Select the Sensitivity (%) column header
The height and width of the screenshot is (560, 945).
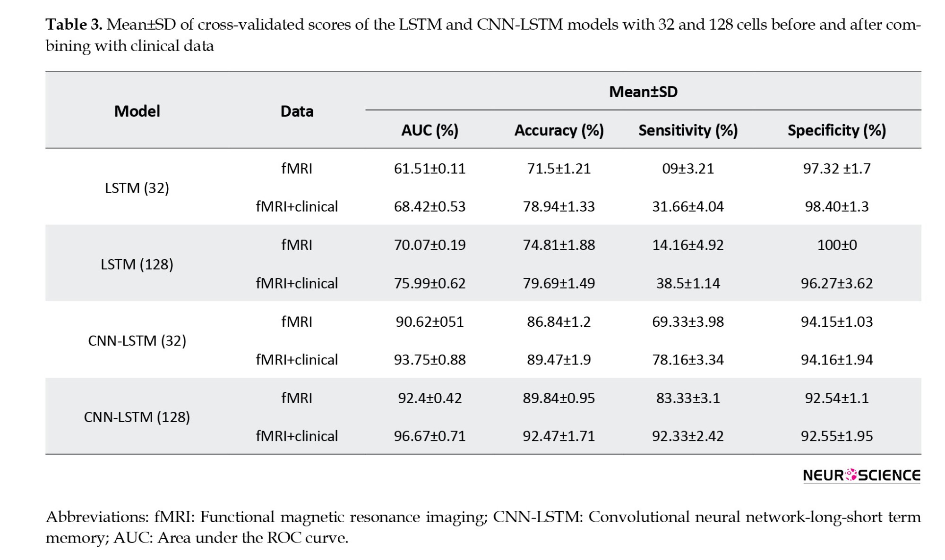click(x=688, y=130)
